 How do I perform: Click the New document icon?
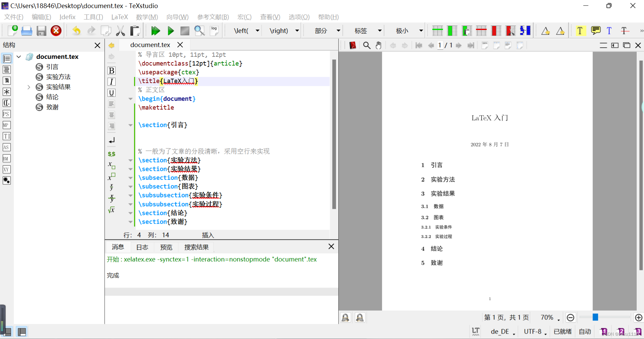pos(13,31)
